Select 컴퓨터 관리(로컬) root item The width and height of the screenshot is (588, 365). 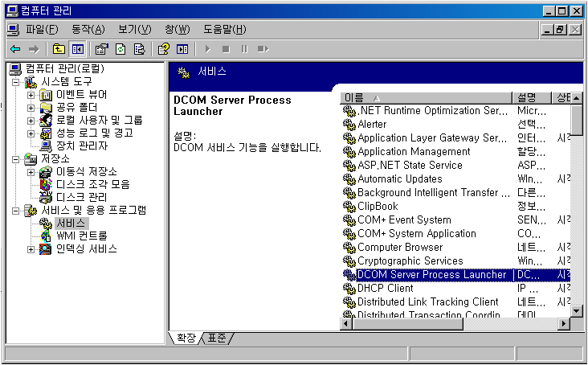point(64,68)
